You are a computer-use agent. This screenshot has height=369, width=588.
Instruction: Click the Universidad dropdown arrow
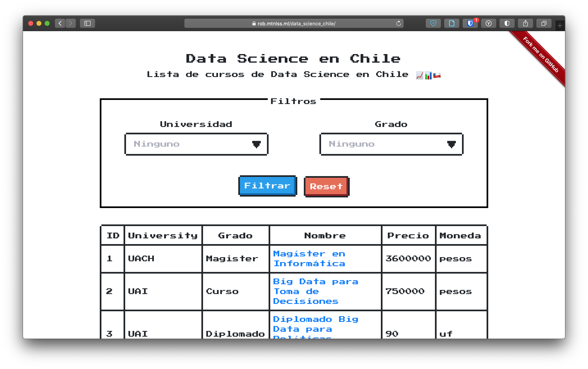click(256, 144)
